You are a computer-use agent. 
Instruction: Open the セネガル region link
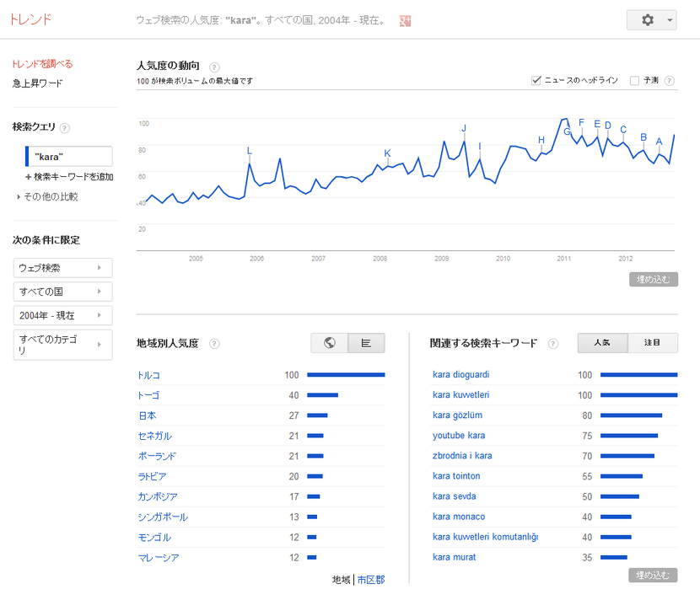(x=155, y=436)
